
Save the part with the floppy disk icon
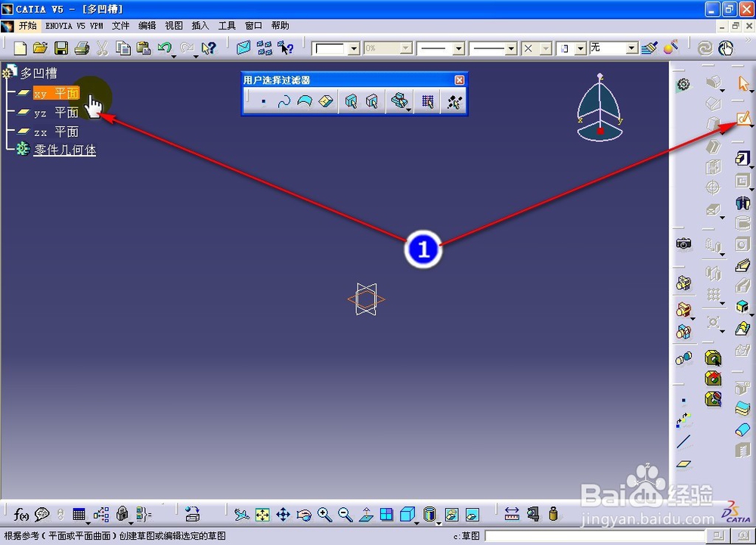(61, 48)
